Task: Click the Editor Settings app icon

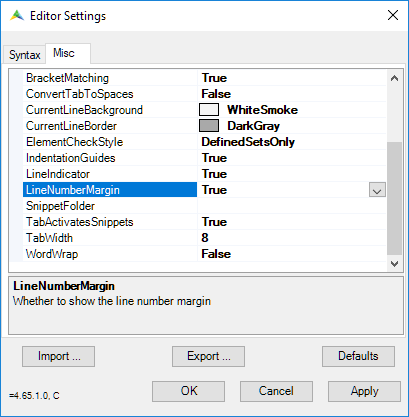Action: (x=17, y=16)
